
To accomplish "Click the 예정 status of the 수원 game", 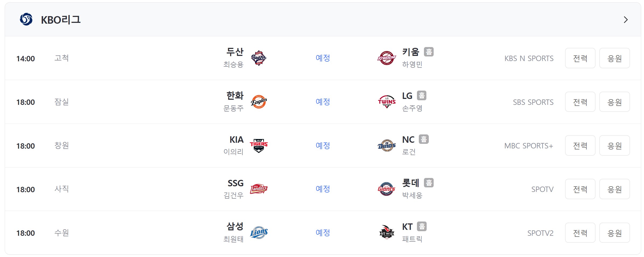I will pos(323,233).
